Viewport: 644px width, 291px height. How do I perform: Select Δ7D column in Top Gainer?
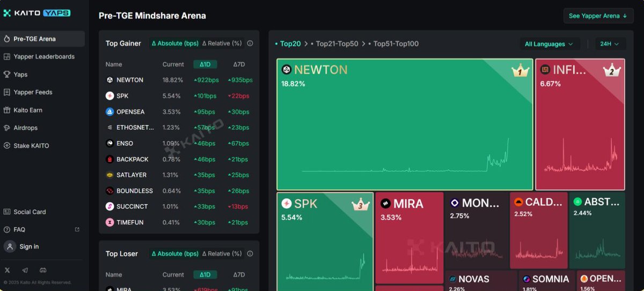(239, 64)
